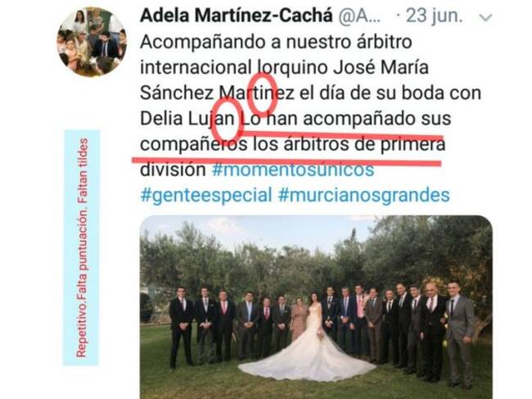Click the name Delia Lujan in tweet
The width and height of the screenshot is (532, 399).
tap(187, 119)
